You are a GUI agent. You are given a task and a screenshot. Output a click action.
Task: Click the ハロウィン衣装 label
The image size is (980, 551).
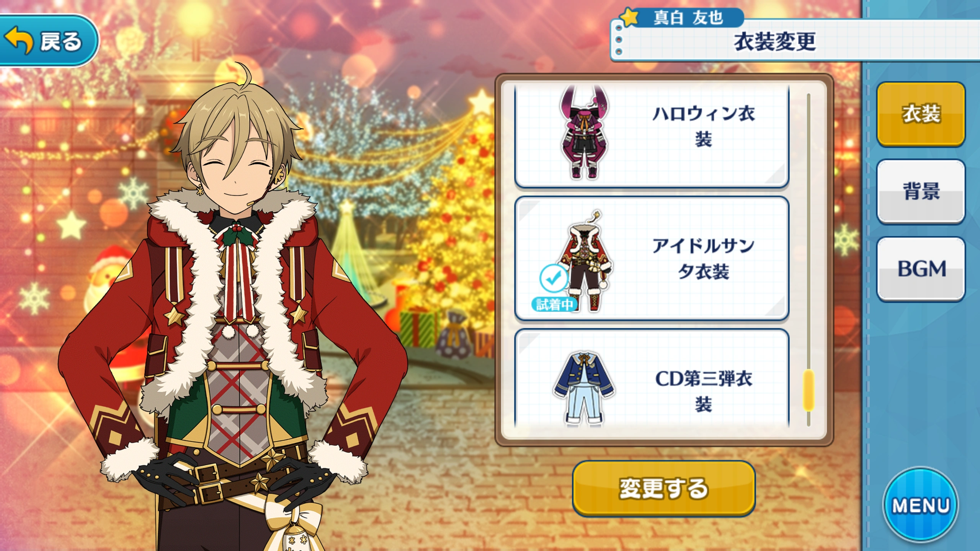pos(704,126)
